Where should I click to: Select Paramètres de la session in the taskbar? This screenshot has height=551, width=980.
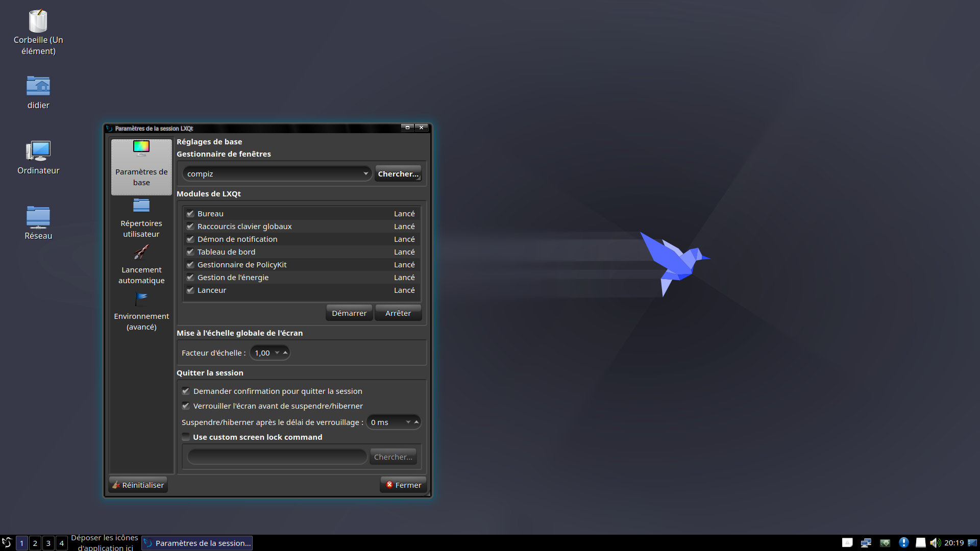pyautogui.click(x=197, y=543)
